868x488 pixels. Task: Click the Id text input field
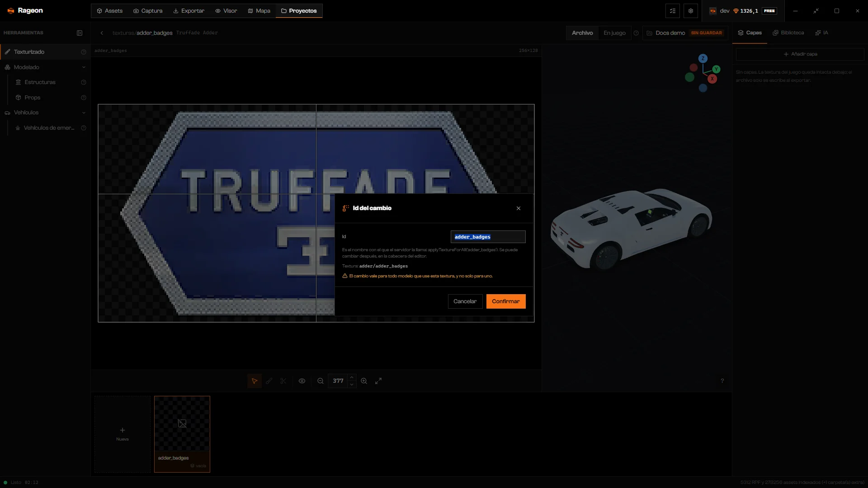pos(488,237)
